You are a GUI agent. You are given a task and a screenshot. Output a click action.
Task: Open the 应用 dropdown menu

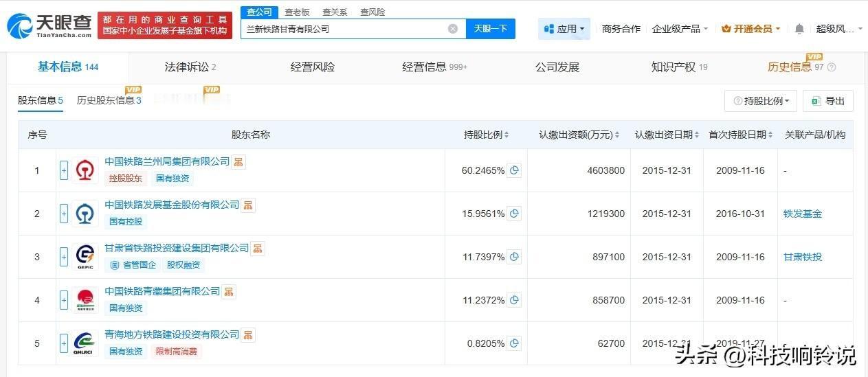564,29
